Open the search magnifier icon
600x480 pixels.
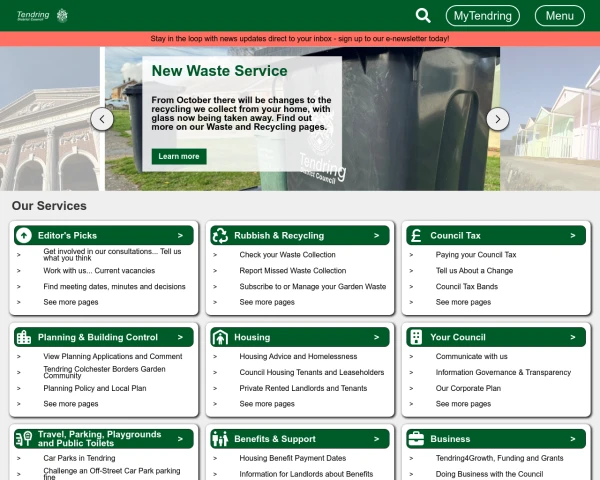pos(423,16)
